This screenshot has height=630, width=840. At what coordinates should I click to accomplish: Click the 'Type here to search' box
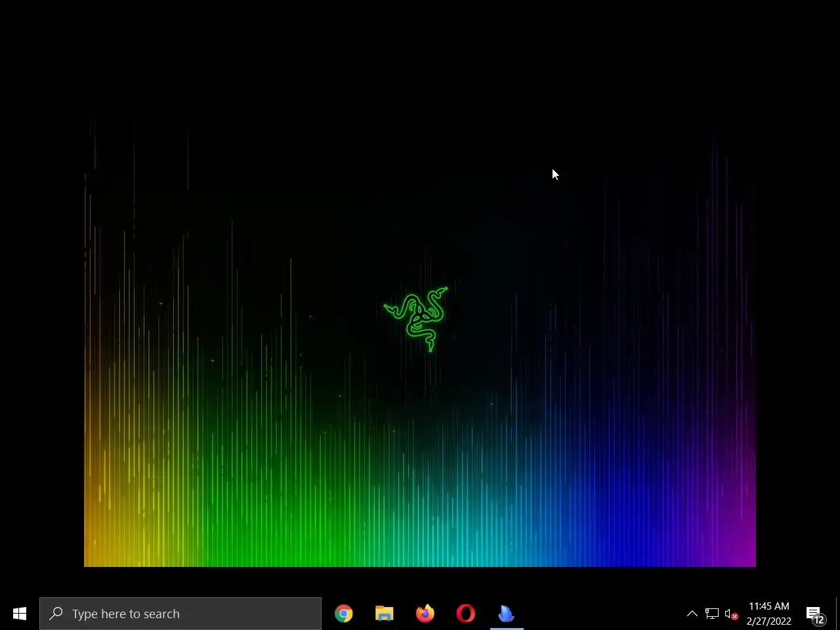(x=180, y=614)
